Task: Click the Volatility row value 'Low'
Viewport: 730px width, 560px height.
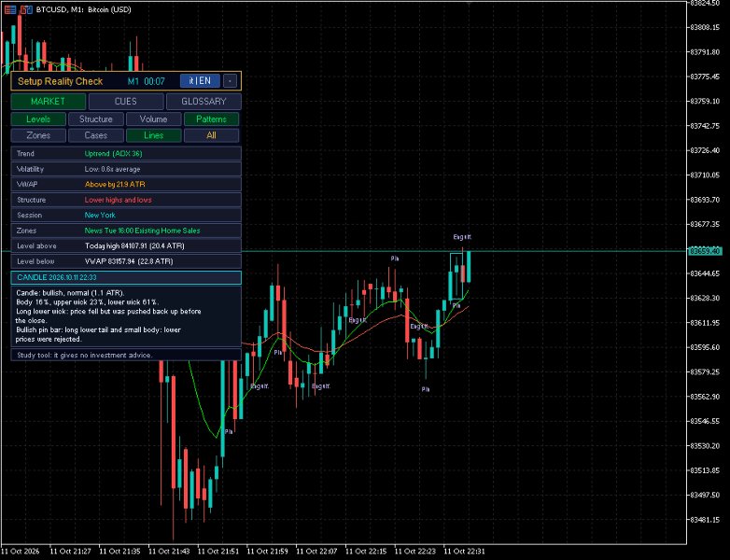Action: [112, 169]
